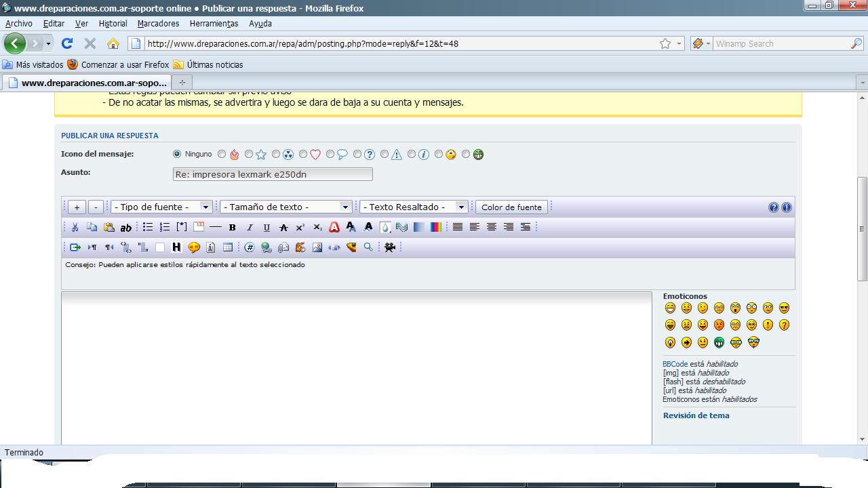Screen dimensions: 868x488
Task: Open the Herramientas menu
Action: click(x=214, y=24)
